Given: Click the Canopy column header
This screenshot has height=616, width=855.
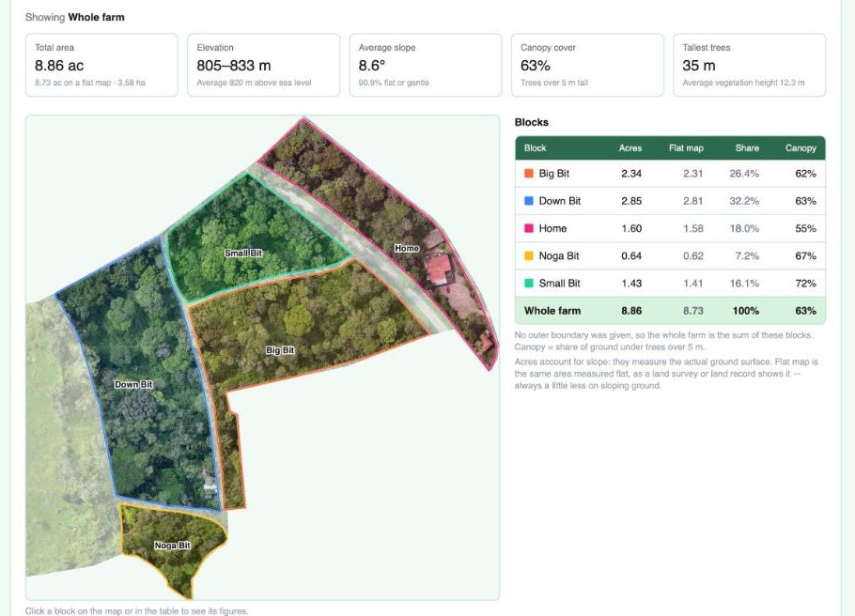Looking at the screenshot, I should pyautogui.click(x=801, y=147).
